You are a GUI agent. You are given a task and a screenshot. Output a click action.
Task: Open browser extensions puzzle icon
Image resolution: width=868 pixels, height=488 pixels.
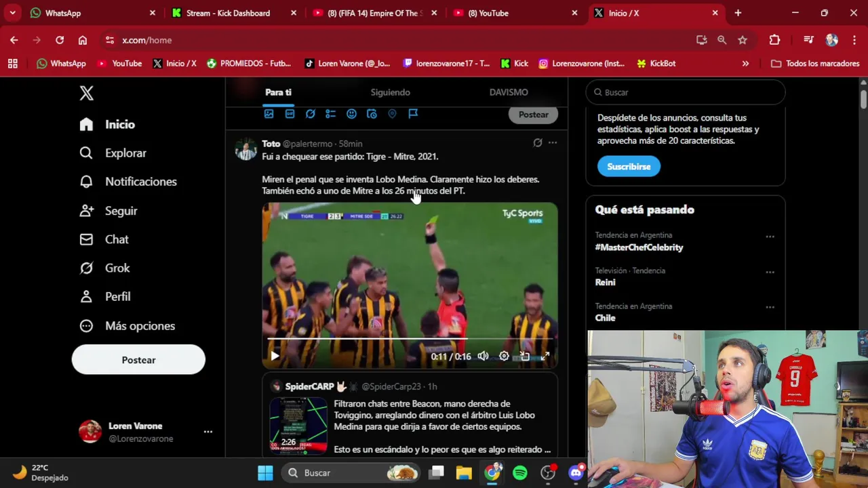[x=774, y=40]
